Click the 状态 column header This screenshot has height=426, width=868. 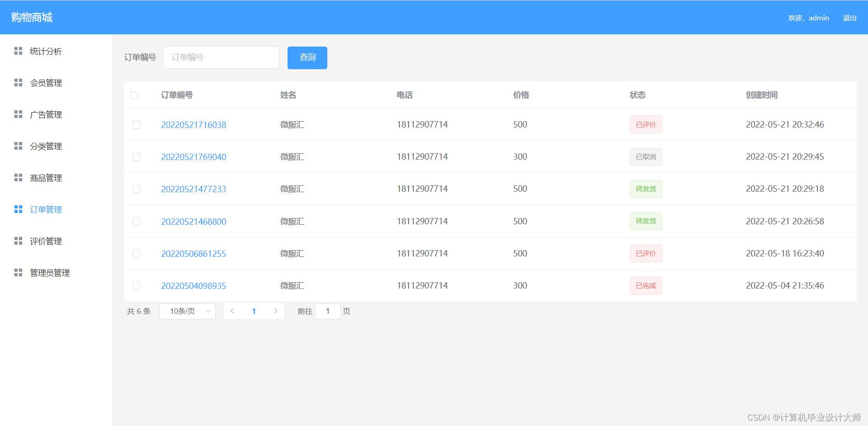(637, 95)
